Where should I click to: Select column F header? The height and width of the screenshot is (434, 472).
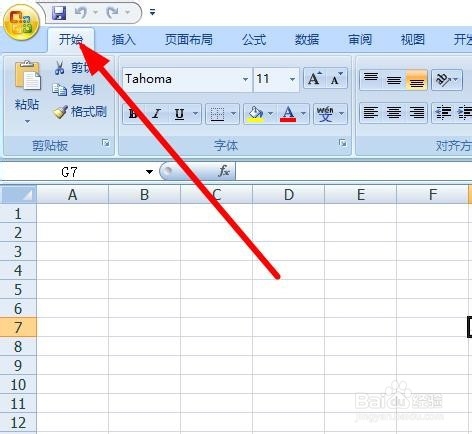coord(433,195)
